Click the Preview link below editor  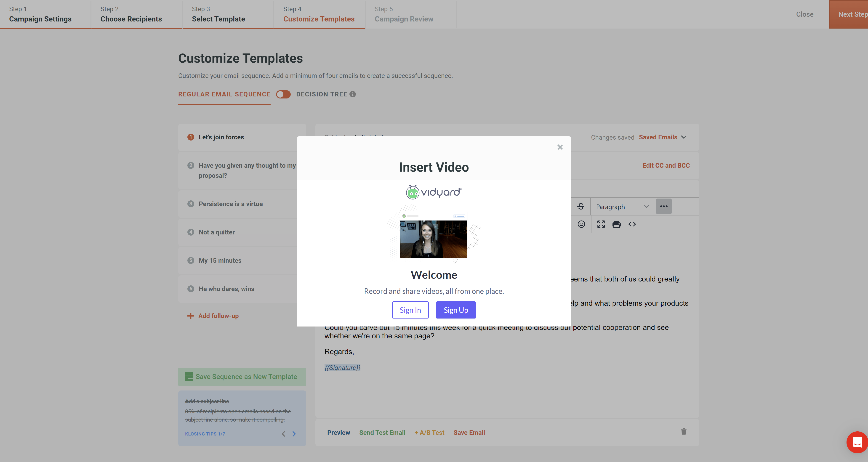coord(338,432)
